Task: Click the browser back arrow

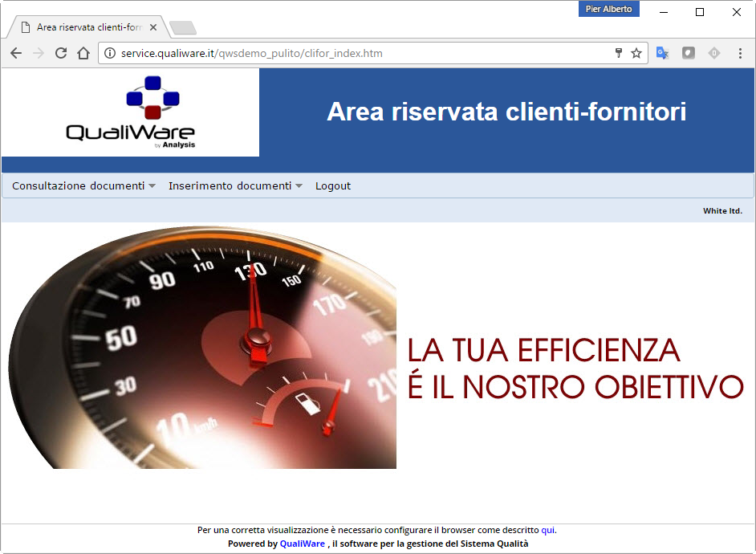Action: (x=16, y=54)
